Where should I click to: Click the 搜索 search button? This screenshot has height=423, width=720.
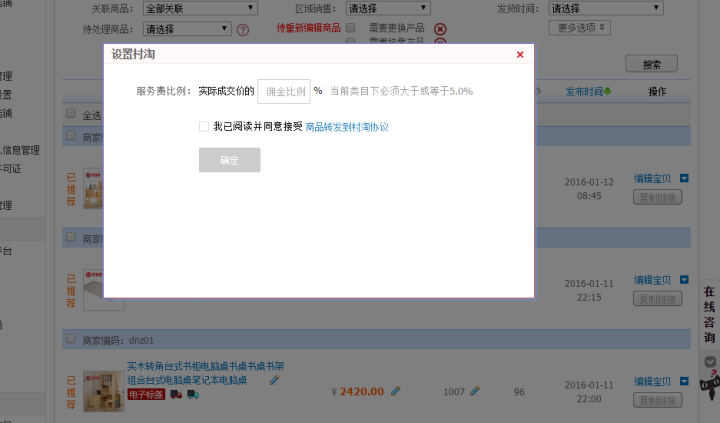point(651,64)
